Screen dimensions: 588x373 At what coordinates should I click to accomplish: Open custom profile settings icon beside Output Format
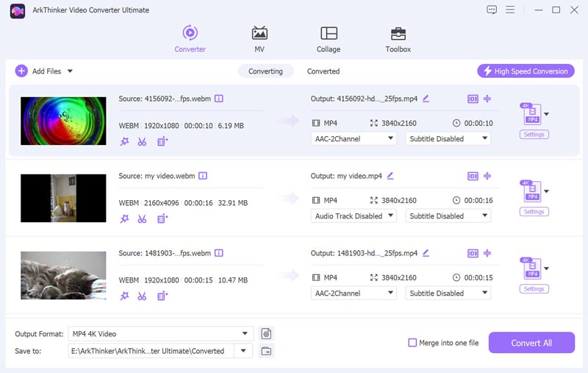[266, 333]
